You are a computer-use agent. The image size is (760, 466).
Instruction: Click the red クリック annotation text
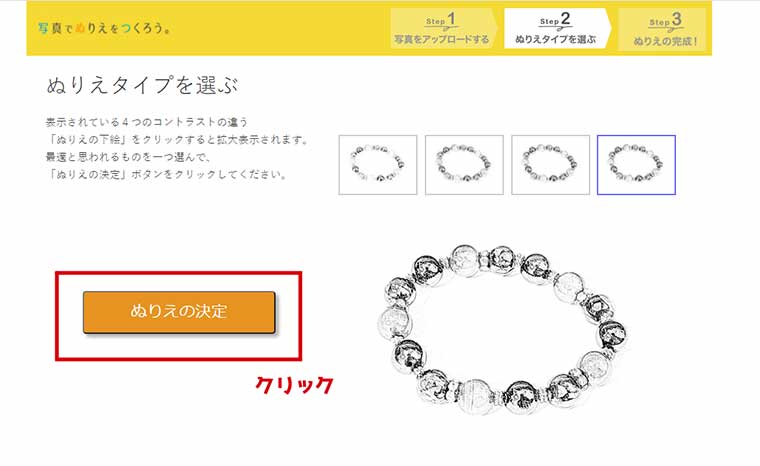[x=294, y=385]
